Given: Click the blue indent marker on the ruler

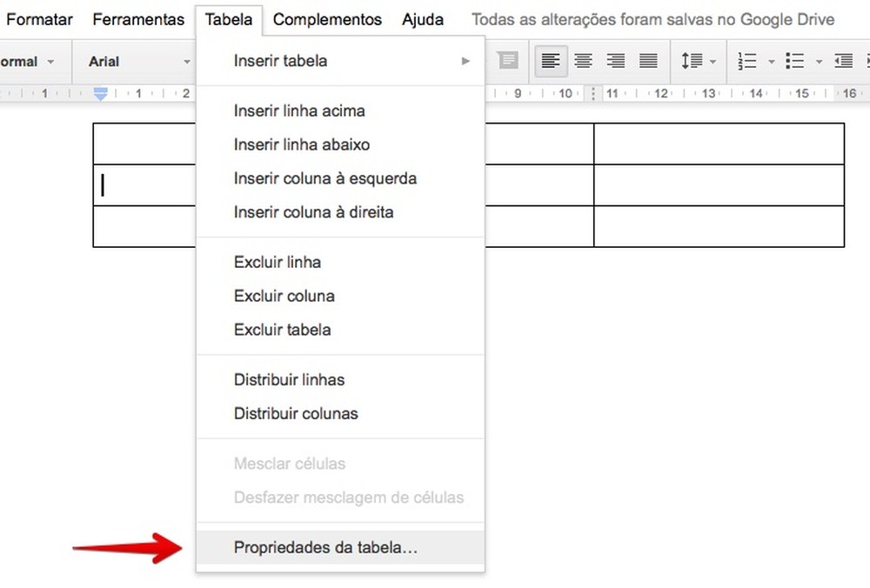Looking at the screenshot, I should [x=100, y=93].
